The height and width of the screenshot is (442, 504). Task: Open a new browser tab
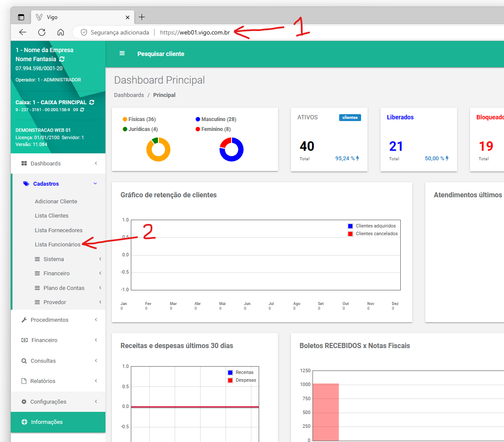142,17
